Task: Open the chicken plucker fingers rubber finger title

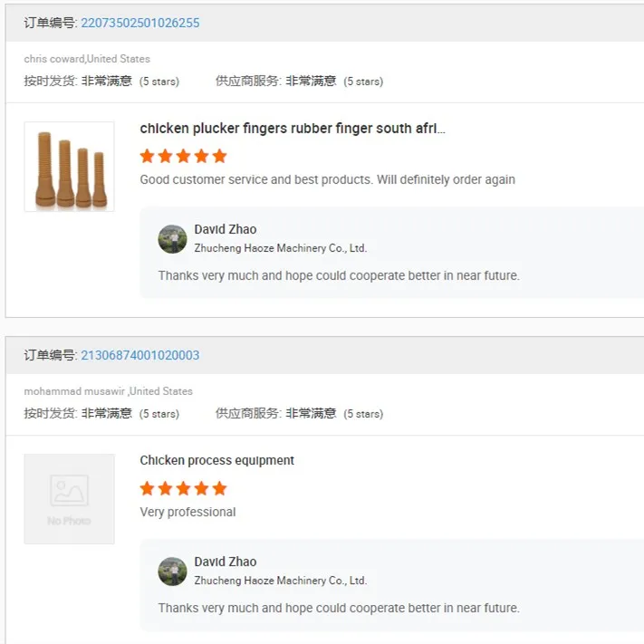Action: coord(292,129)
